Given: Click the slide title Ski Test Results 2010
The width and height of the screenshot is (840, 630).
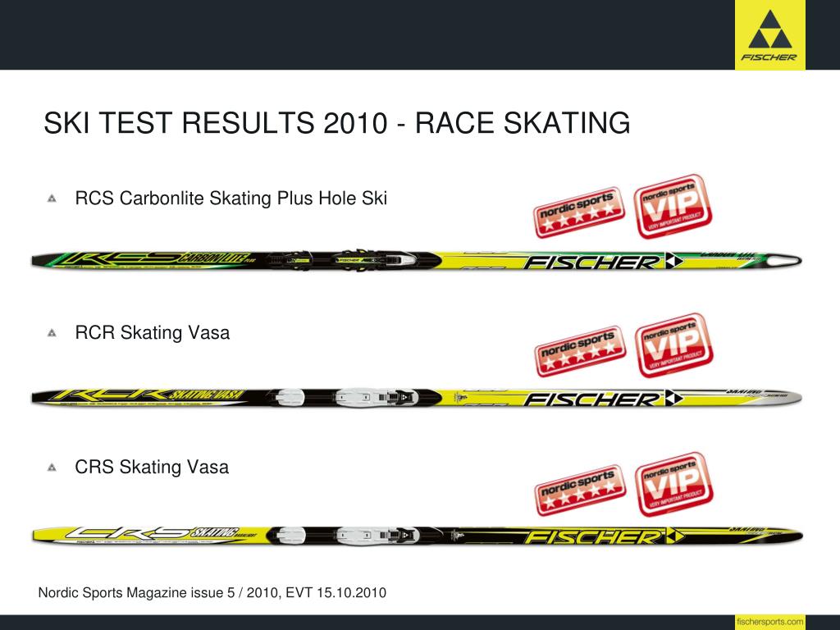Looking at the screenshot, I should 337,123.
